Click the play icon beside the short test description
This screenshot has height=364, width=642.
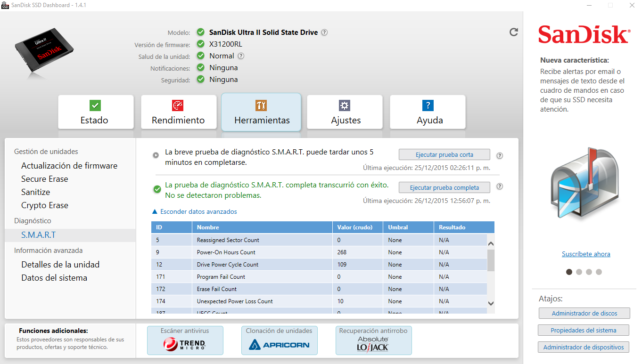tap(156, 155)
